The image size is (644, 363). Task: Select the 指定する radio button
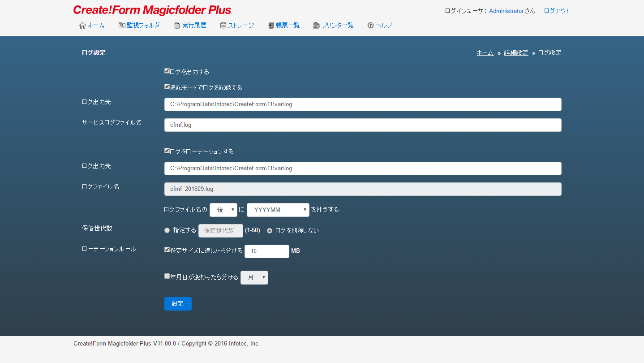167,230
